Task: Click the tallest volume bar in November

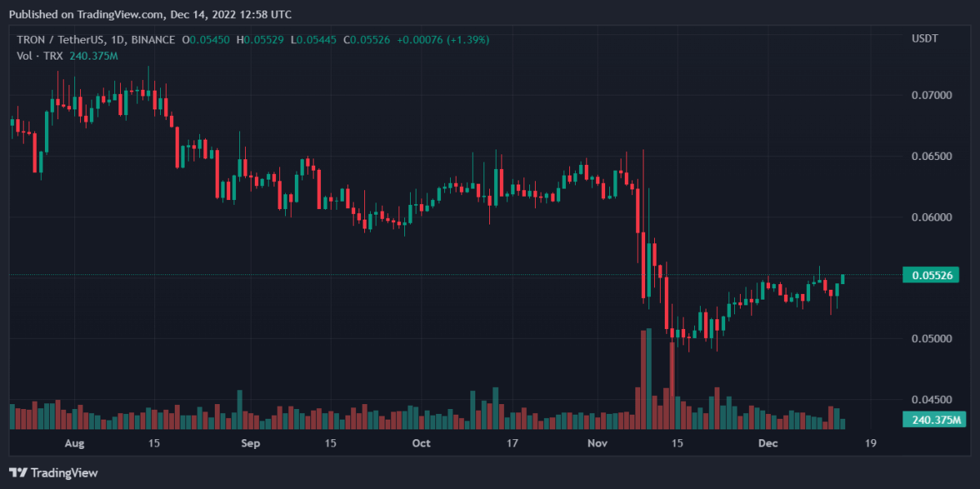Action: tap(644, 380)
